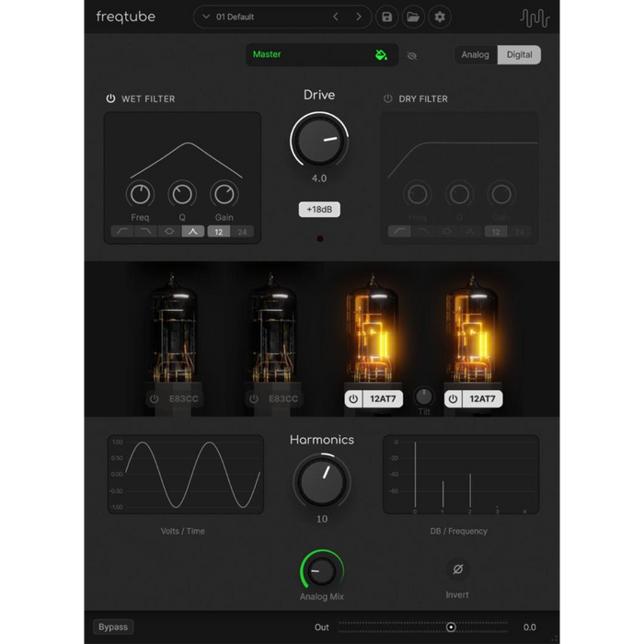Image resolution: width=644 pixels, height=644 pixels.
Task: Set Wet Filter slope to 24
Action: 242,232
